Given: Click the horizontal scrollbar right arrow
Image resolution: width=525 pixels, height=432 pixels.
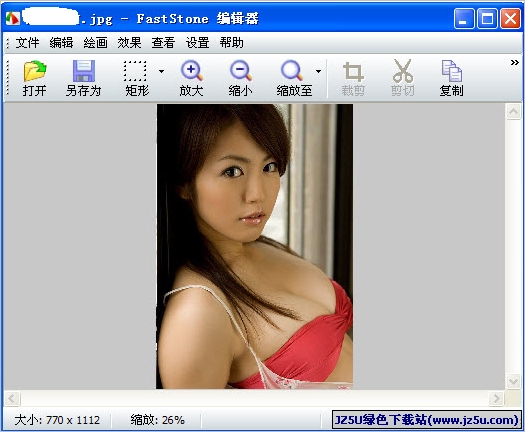Looking at the screenshot, I should tap(496, 399).
